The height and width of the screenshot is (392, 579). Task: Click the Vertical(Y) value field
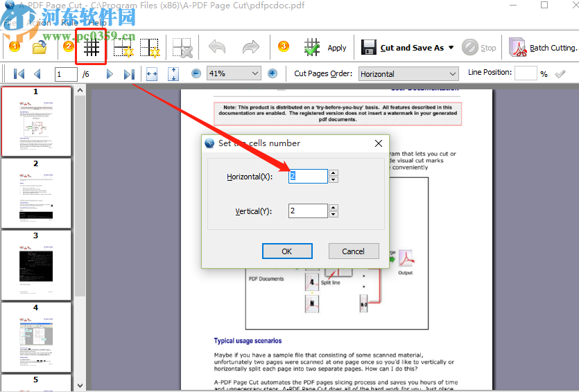point(308,211)
